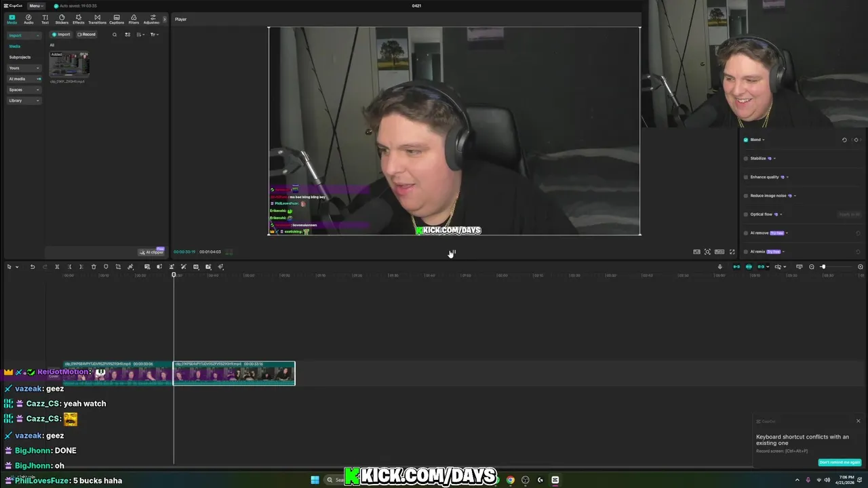Open the AI clipper button
This screenshot has height=488, width=868.
[x=152, y=252]
